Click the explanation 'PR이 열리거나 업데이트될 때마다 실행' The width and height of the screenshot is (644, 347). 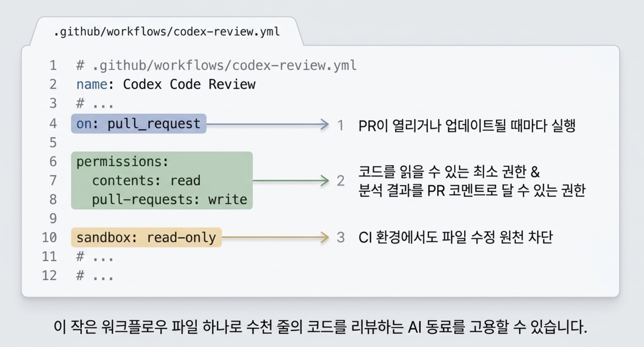pos(467,125)
